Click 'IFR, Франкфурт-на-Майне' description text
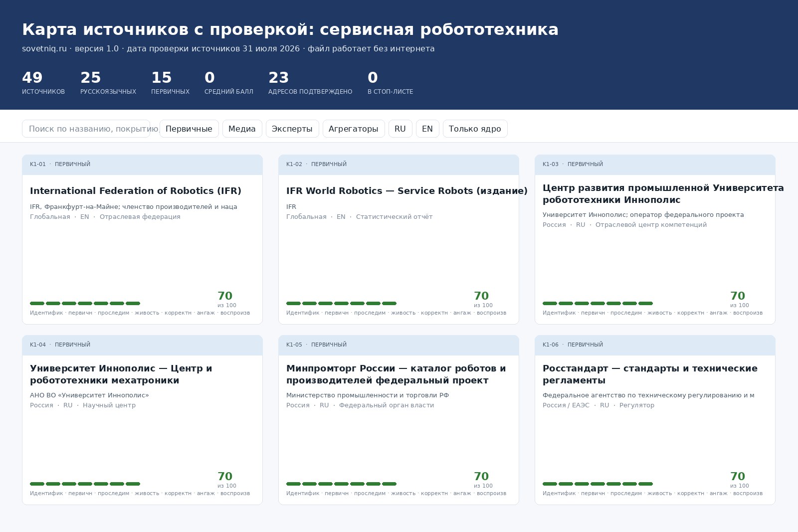This screenshot has height=532, width=798. point(134,207)
